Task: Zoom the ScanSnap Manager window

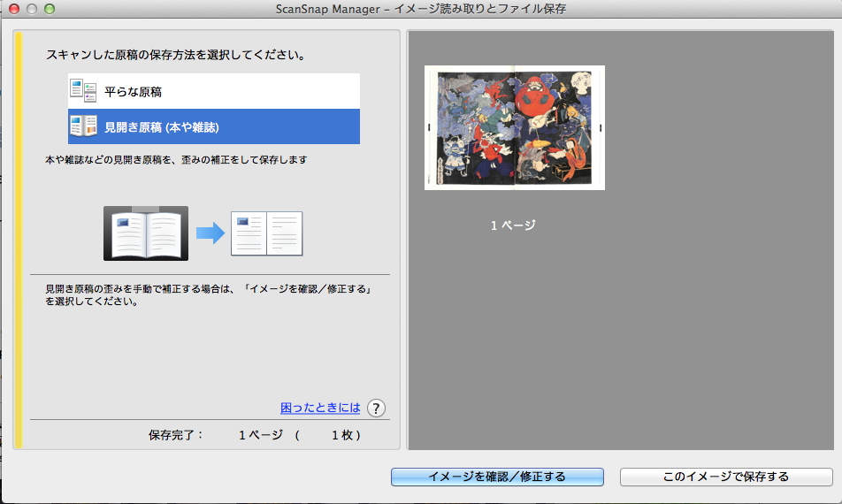Action: pos(50,9)
